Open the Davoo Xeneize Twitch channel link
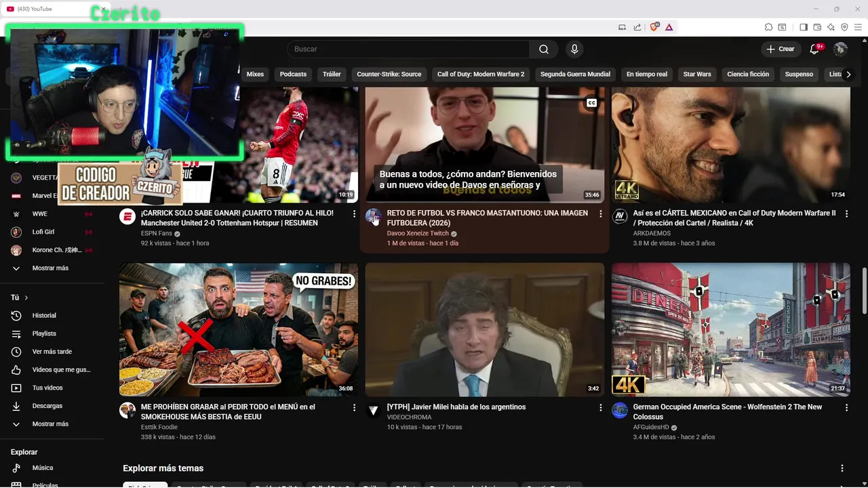 pos(418,234)
